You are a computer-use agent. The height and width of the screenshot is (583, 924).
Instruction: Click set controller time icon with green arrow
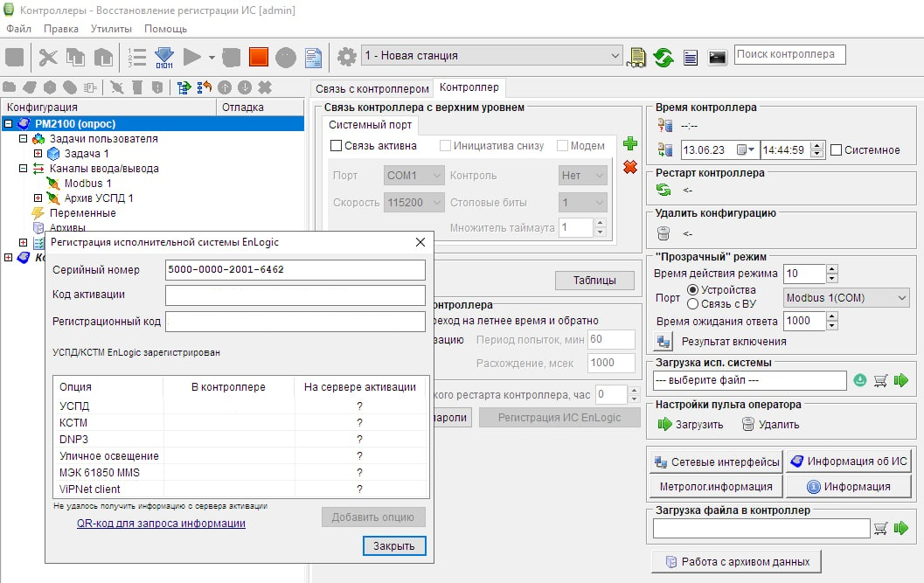[664, 149]
